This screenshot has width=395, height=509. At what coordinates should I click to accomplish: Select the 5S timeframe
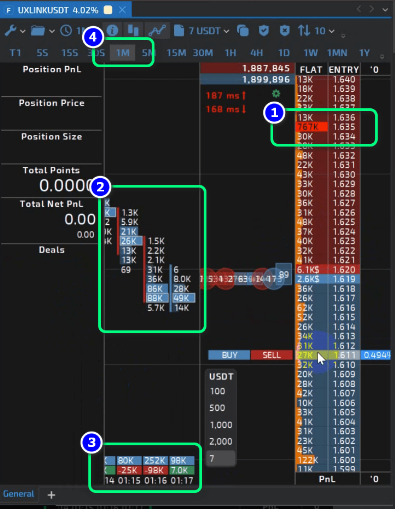coord(42,53)
